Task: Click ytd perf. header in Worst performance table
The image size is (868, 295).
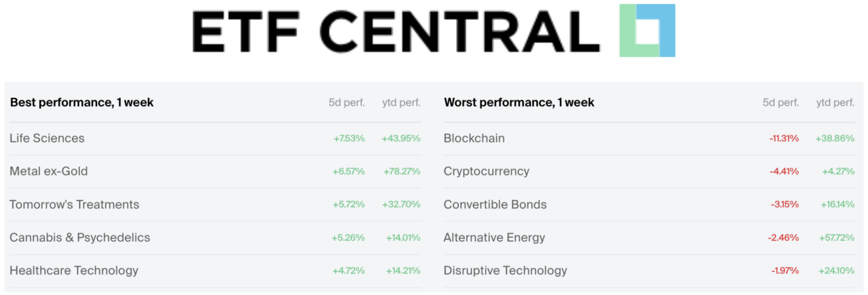Action: (x=835, y=103)
